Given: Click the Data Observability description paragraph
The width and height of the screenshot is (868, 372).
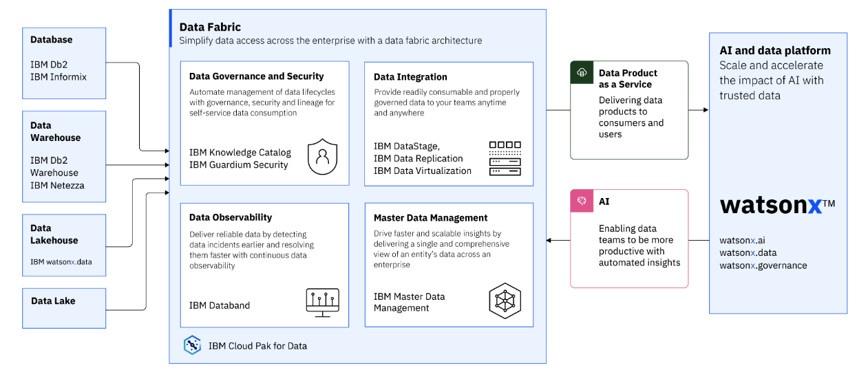Looking at the screenshot, I should point(251,250).
